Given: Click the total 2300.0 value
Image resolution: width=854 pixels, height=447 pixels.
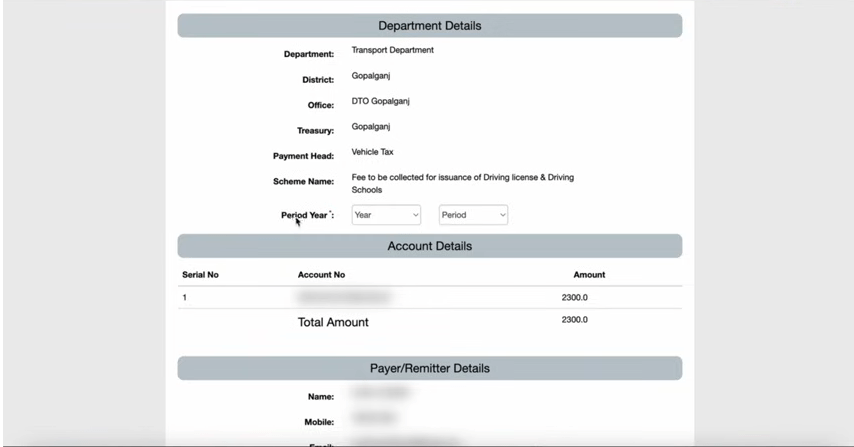Looking at the screenshot, I should coord(574,320).
